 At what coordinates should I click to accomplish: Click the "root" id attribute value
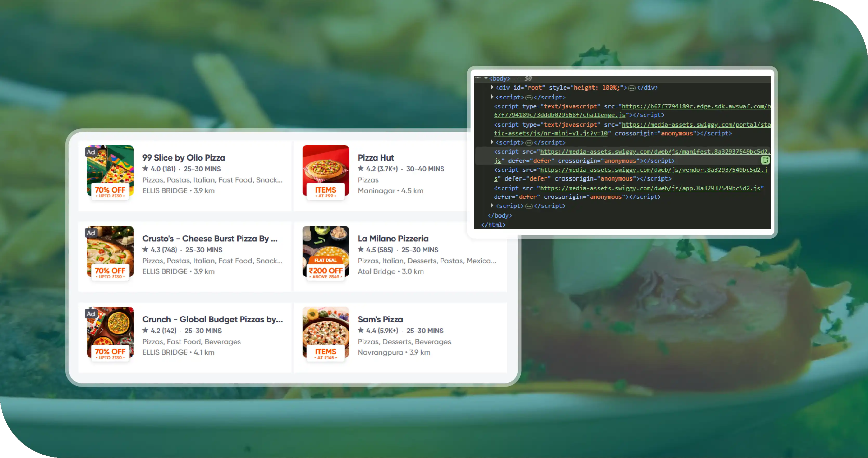[x=535, y=88]
